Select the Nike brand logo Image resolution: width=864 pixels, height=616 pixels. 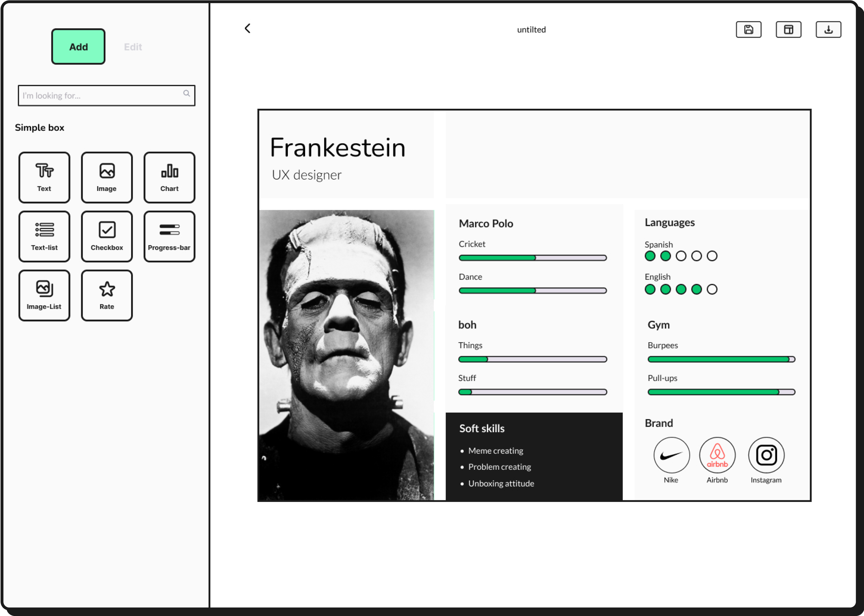click(x=671, y=455)
